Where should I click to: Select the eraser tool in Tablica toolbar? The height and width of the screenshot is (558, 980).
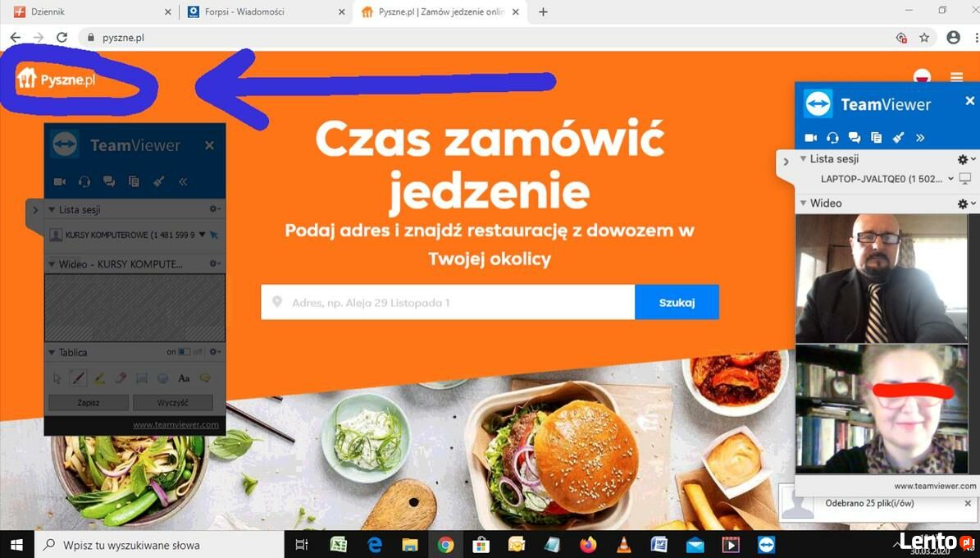[x=121, y=377]
